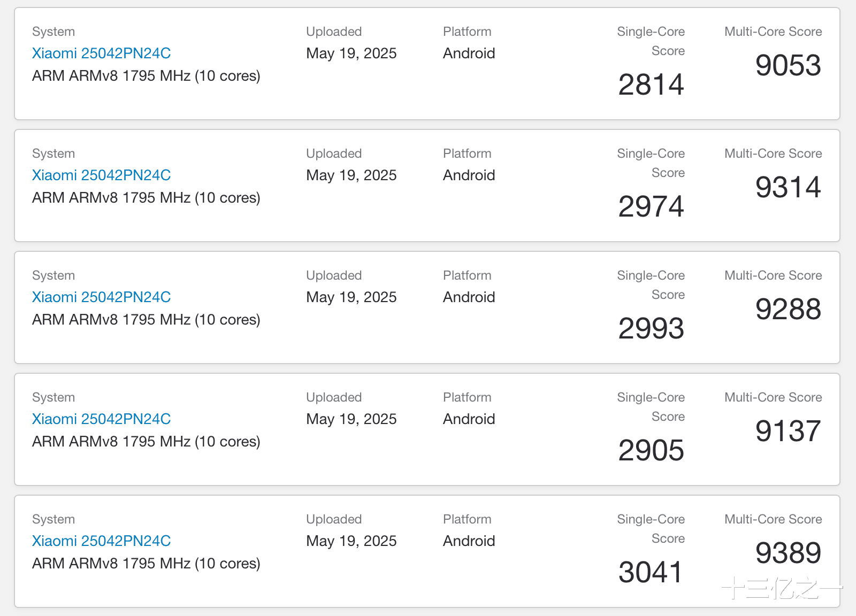This screenshot has height=616, width=856.
Task: Open Xiaomi 25042PN24C link with 9137 multi-core score
Action: point(101,419)
